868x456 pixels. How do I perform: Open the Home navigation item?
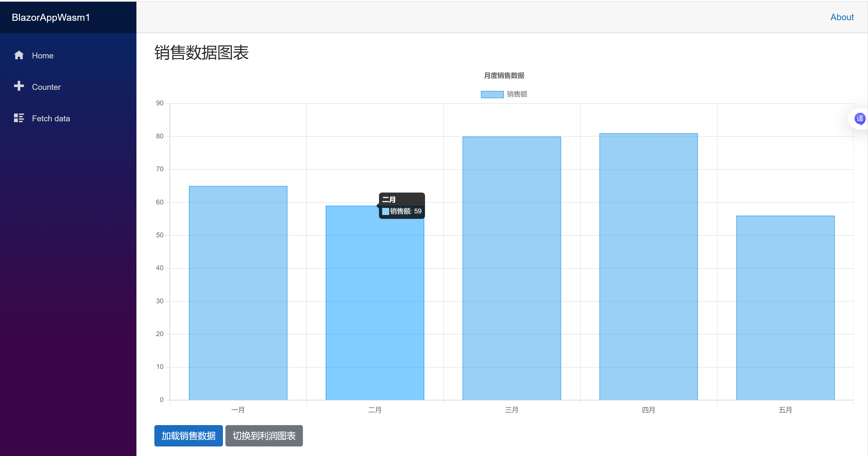pyautogui.click(x=43, y=56)
